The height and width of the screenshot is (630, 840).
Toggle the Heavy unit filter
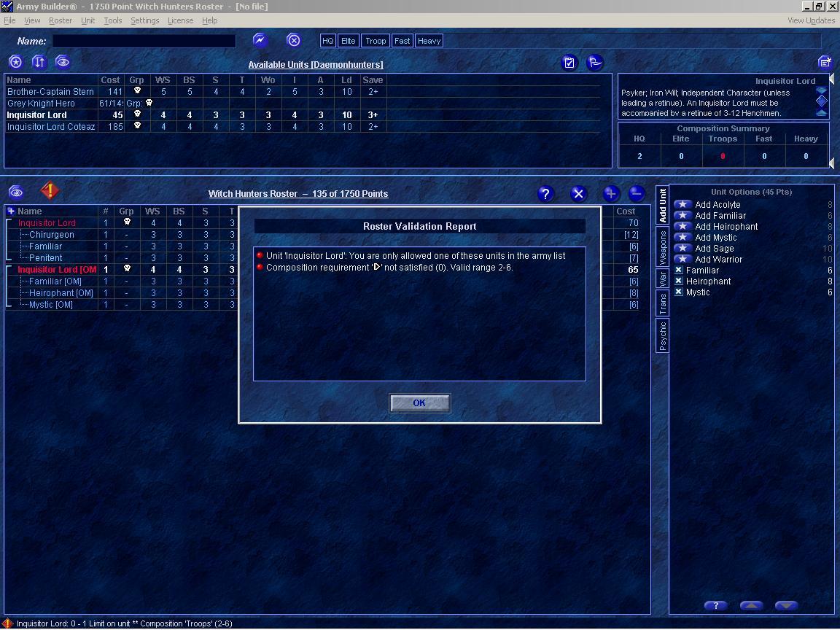[429, 41]
